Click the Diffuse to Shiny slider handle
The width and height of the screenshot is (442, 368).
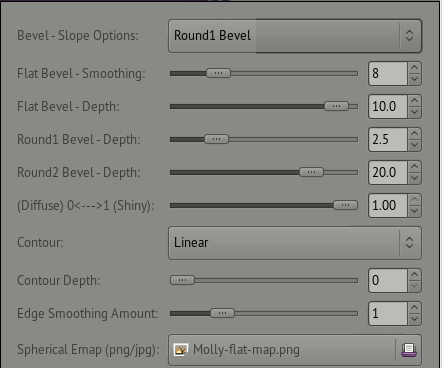345,205
